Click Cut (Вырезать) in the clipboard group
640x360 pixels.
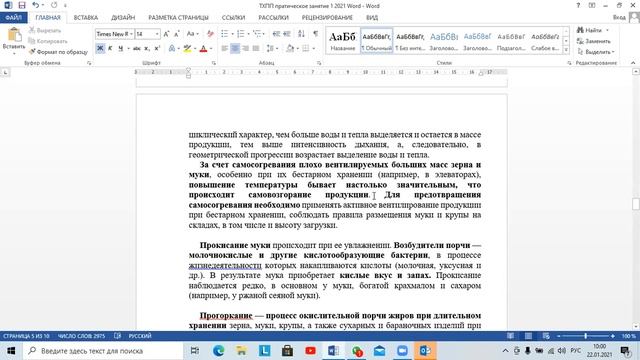(45, 31)
